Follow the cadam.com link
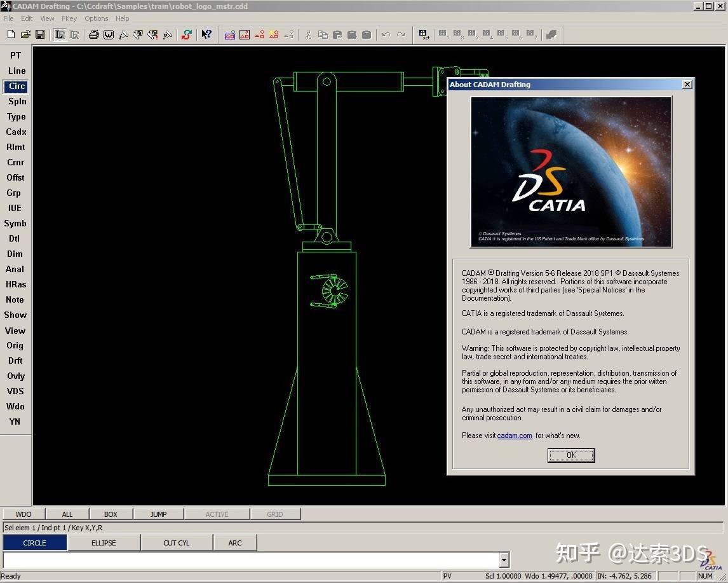The height and width of the screenshot is (583, 728). click(515, 436)
